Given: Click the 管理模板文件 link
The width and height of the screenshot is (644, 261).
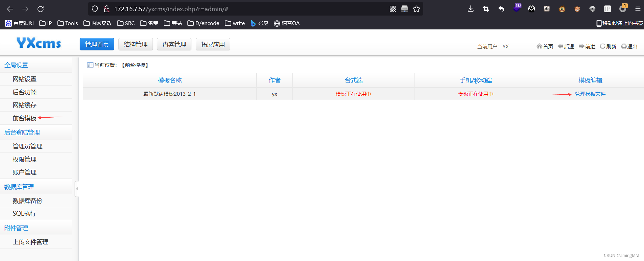Looking at the screenshot, I should pos(590,94).
